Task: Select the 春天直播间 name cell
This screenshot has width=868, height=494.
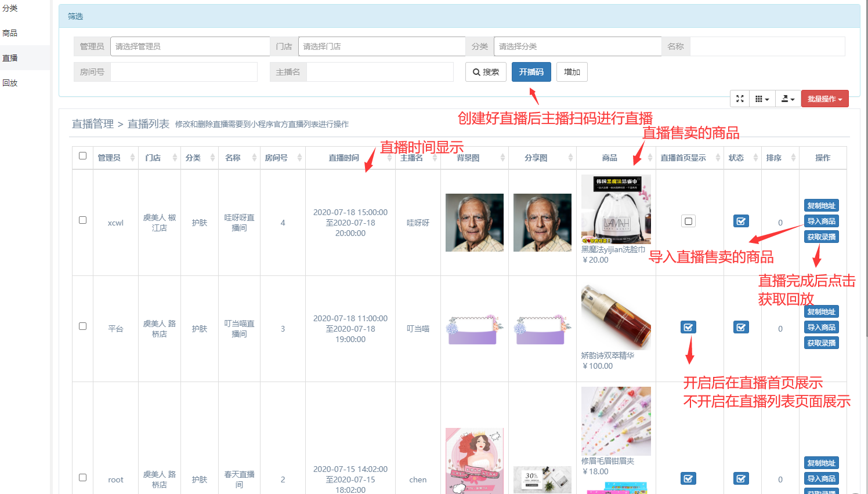Action: (239, 480)
